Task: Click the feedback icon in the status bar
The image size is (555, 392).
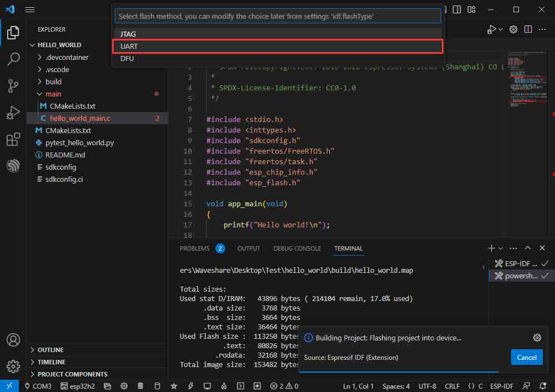Action: tap(526, 386)
